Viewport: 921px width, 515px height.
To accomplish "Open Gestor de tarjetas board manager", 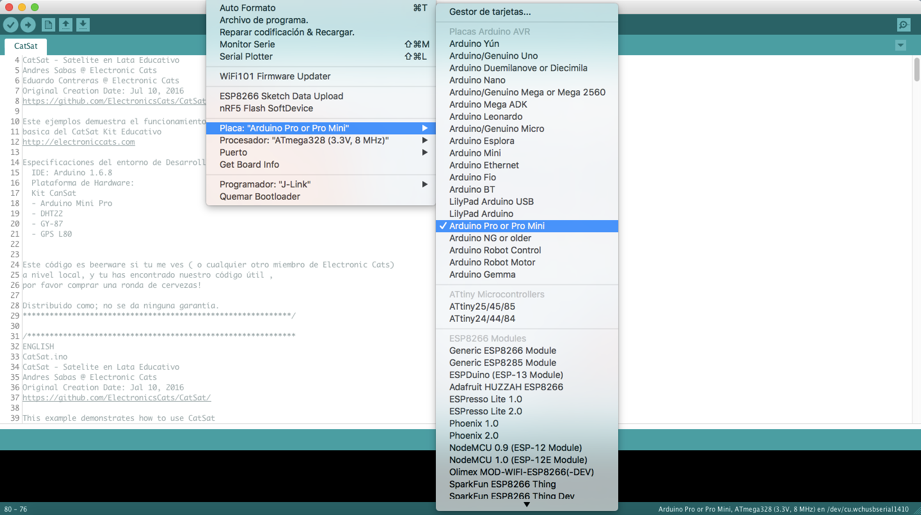I will click(527, 12).
